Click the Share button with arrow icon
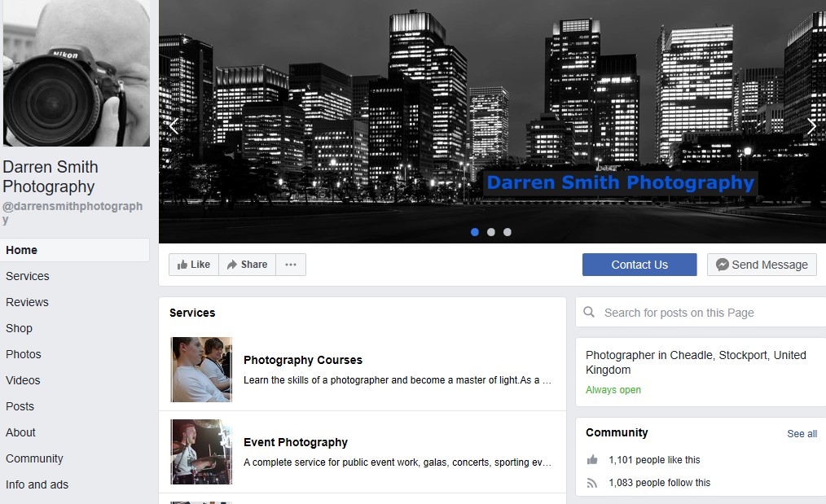This screenshot has height=504, width=826. point(247,265)
